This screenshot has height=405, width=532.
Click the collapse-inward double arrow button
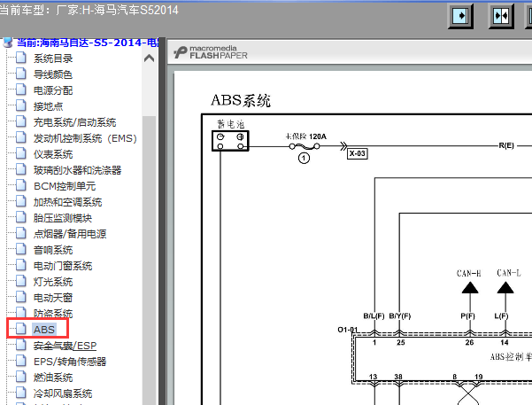(501, 16)
